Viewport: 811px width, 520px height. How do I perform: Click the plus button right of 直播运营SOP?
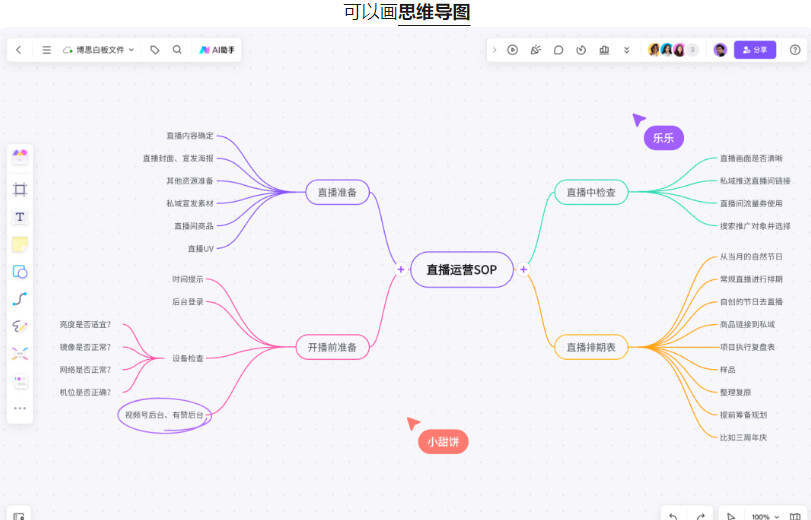click(x=523, y=269)
